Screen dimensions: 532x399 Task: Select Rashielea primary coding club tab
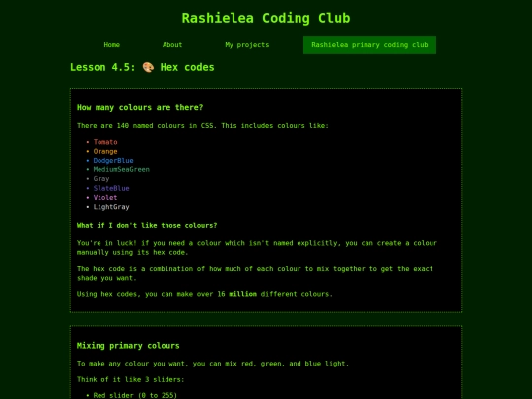tap(369, 45)
